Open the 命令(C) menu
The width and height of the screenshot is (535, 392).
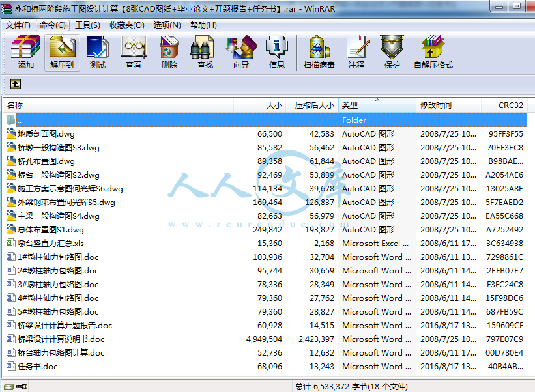pos(53,25)
